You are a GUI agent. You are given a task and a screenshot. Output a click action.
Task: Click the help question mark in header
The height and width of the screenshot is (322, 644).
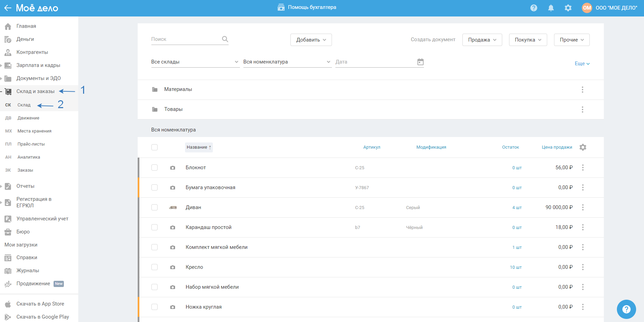click(533, 8)
